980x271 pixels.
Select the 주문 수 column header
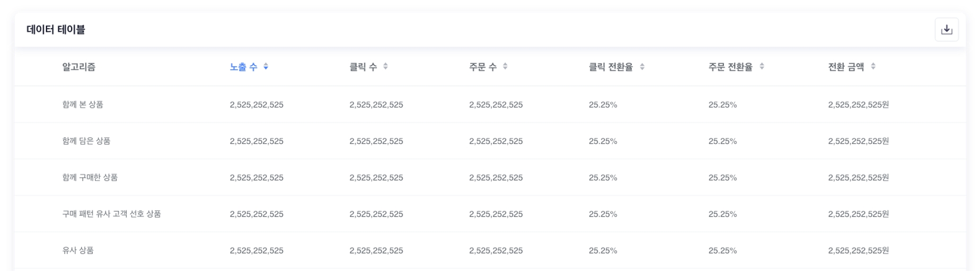[x=483, y=67]
